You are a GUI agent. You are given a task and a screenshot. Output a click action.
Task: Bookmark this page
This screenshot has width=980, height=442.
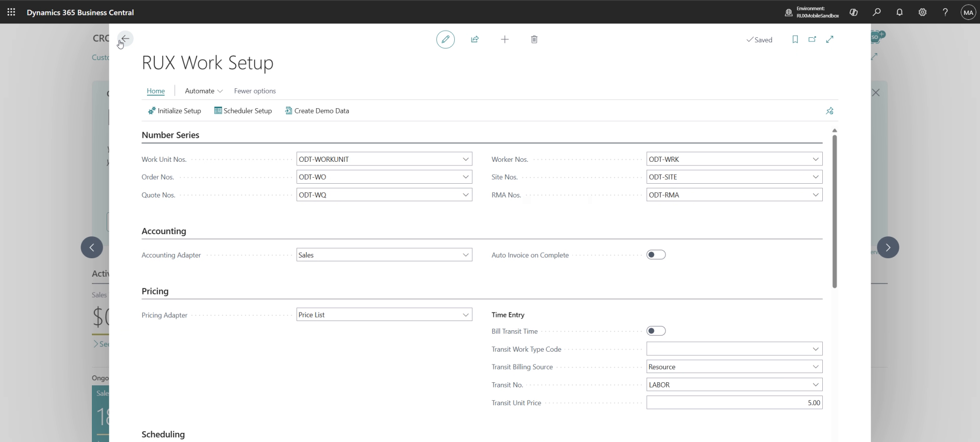[x=795, y=39]
